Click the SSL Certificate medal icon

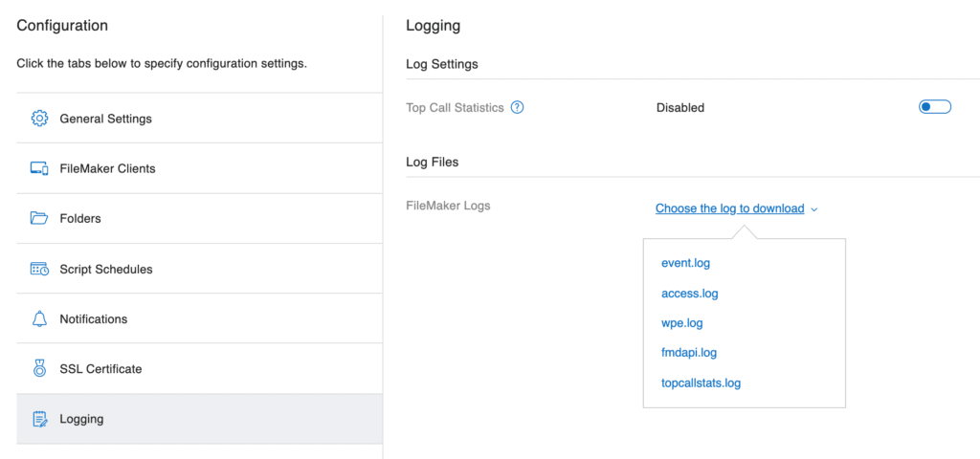[39, 368]
